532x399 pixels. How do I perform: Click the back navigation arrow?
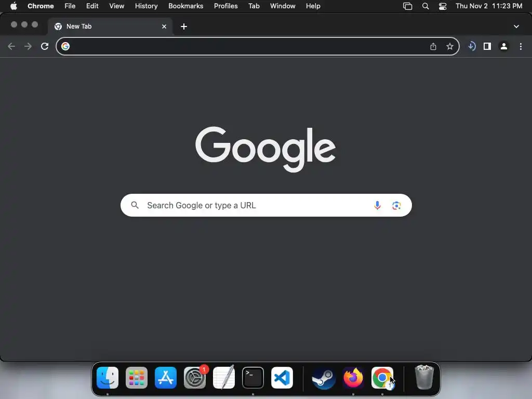click(11, 46)
